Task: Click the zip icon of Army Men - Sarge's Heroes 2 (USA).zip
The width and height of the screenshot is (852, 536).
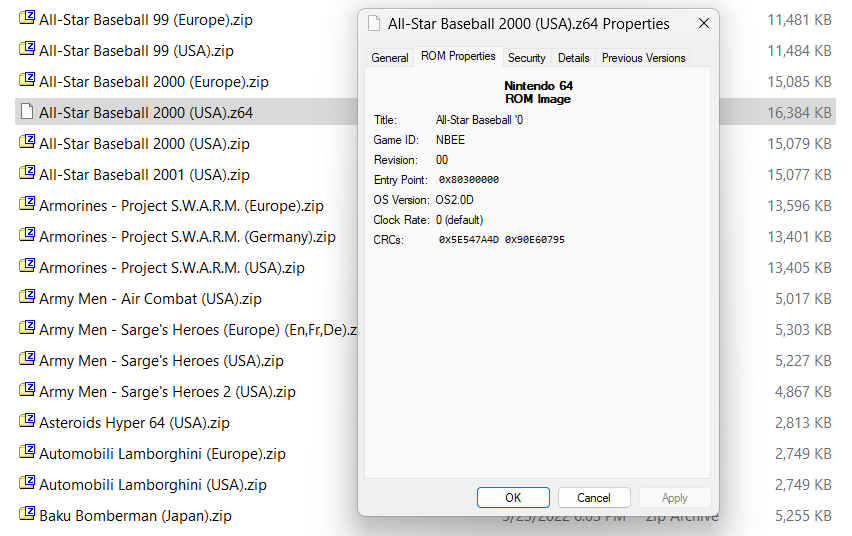Action: click(27, 390)
